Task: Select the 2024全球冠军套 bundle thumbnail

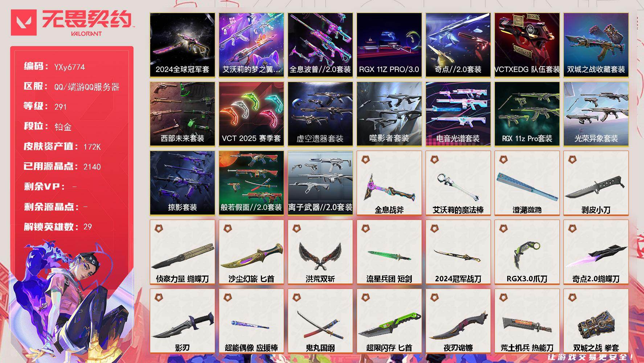Action: (x=182, y=45)
